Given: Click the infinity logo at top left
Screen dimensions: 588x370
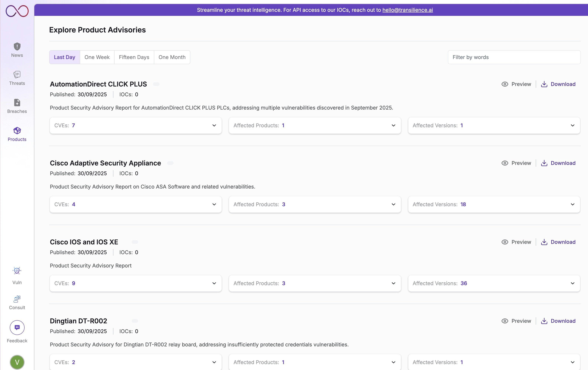Looking at the screenshot, I should point(17,11).
